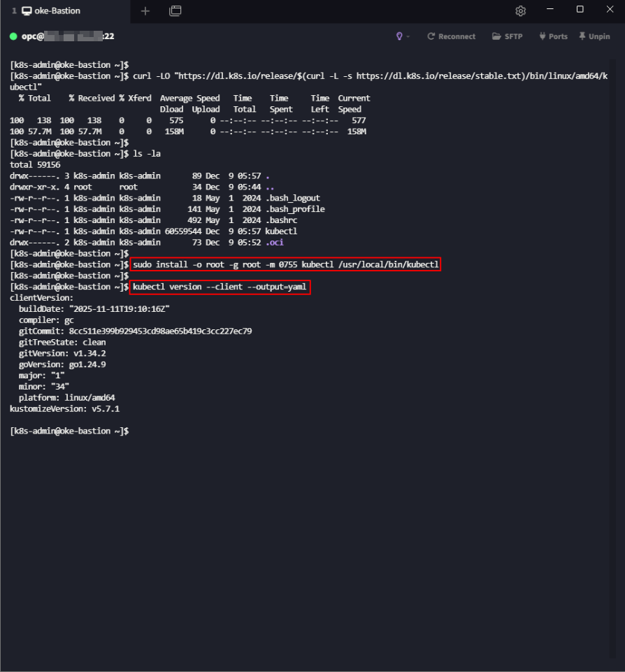Click the .oci directory entry in listing

[x=273, y=243]
